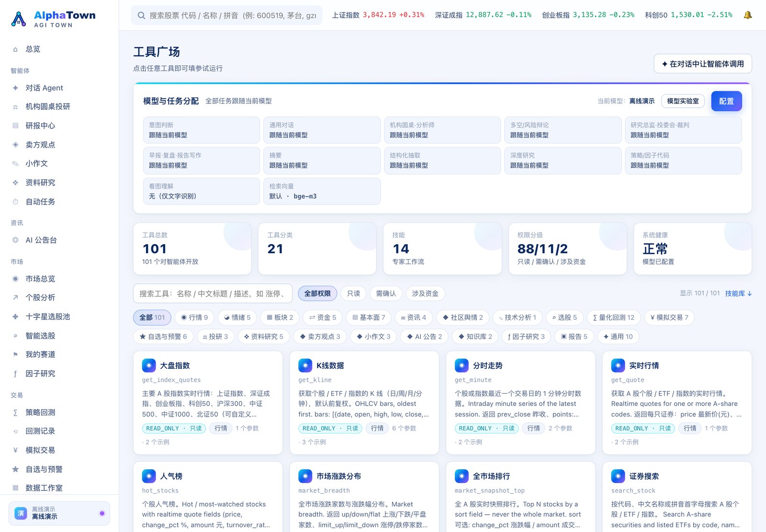Viewport: 766px width, 532px height.
Task: Select the 只读 permission filter
Action: point(353,294)
